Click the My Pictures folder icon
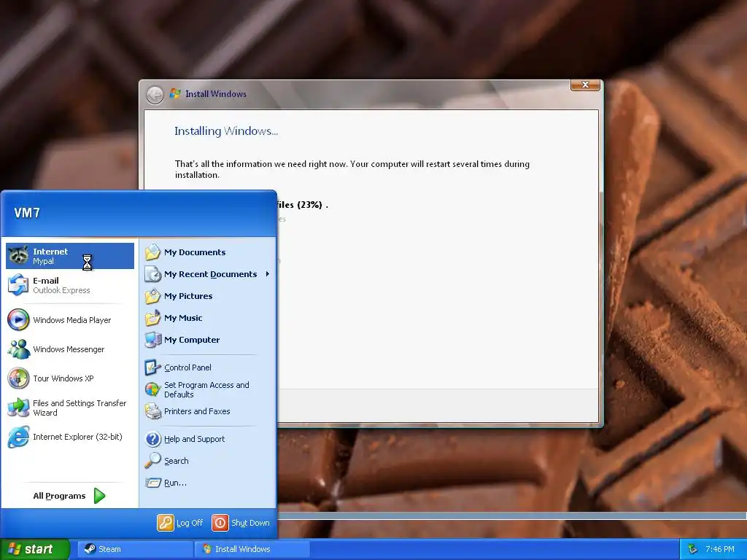Screen dimensions: 747x560 153,296
